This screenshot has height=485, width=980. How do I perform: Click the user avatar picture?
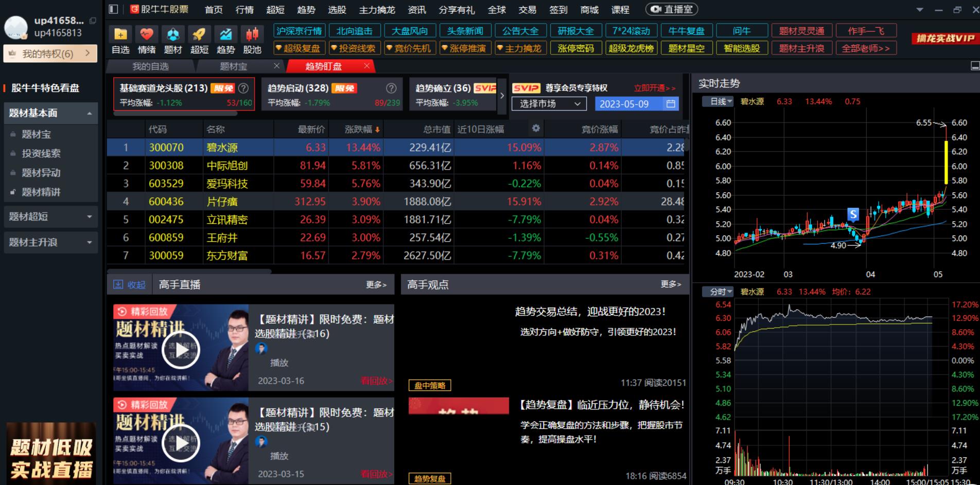pyautogui.click(x=16, y=27)
